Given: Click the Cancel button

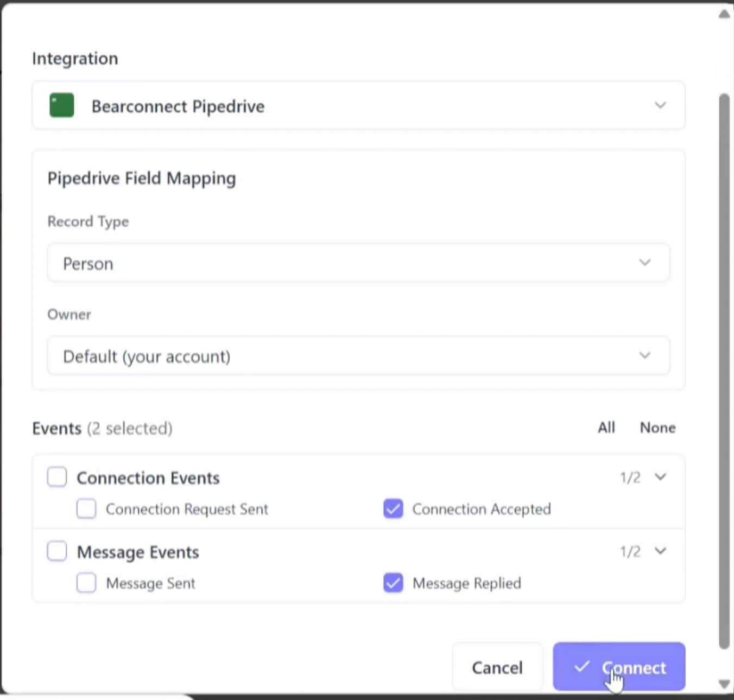Looking at the screenshot, I should pyautogui.click(x=497, y=667).
